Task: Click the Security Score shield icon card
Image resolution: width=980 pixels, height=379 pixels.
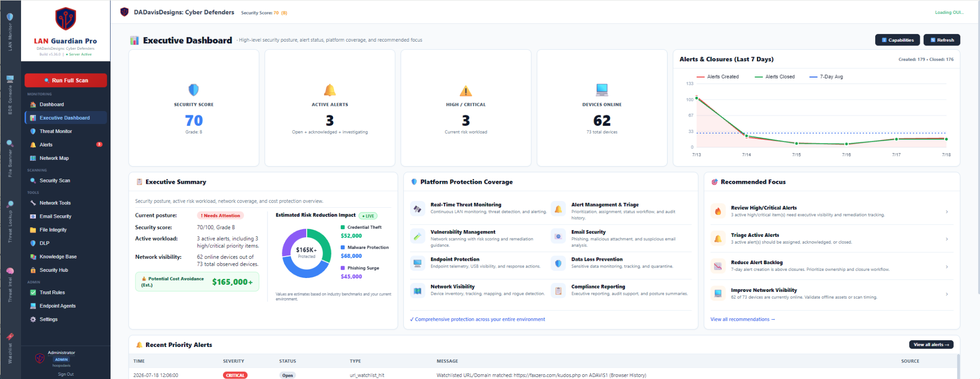Action: click(x=194, y=89)
